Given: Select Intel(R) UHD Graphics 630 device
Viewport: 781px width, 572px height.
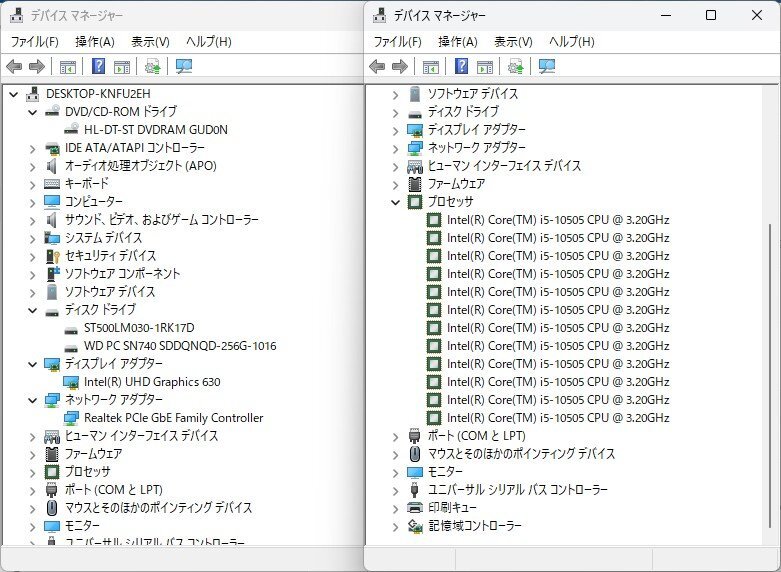Looking at the screenshot, I should (x=152, y=382).
